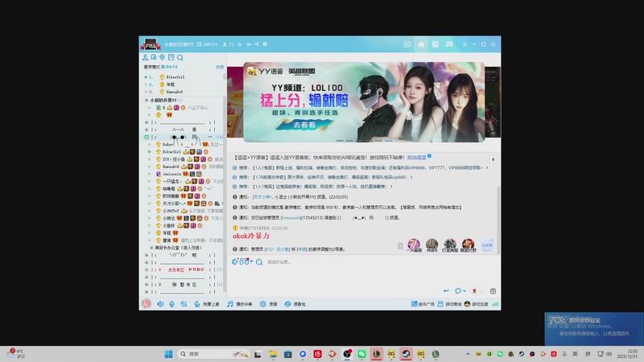Image resolution: width=644 pixels, height=362 pixels.
Task: Open the sidebar search magnifier icon
Action: (x=180, y=57)
